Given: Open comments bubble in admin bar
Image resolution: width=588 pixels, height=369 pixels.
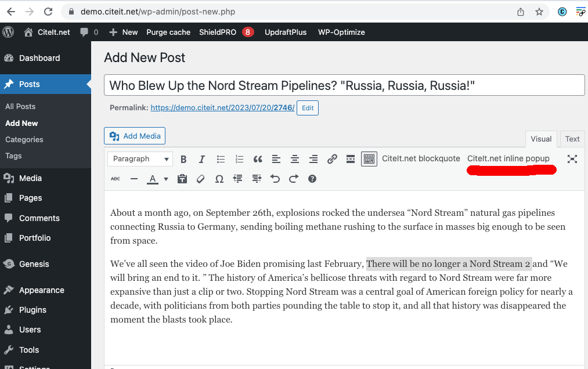Looking at the screenshot, I should pyautogui.click(x=89, y=32).
